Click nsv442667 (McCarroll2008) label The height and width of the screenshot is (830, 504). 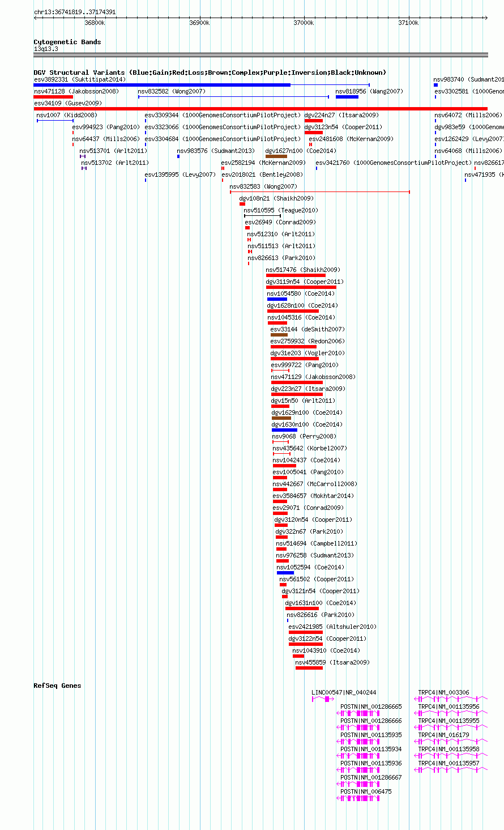[315, 484]
